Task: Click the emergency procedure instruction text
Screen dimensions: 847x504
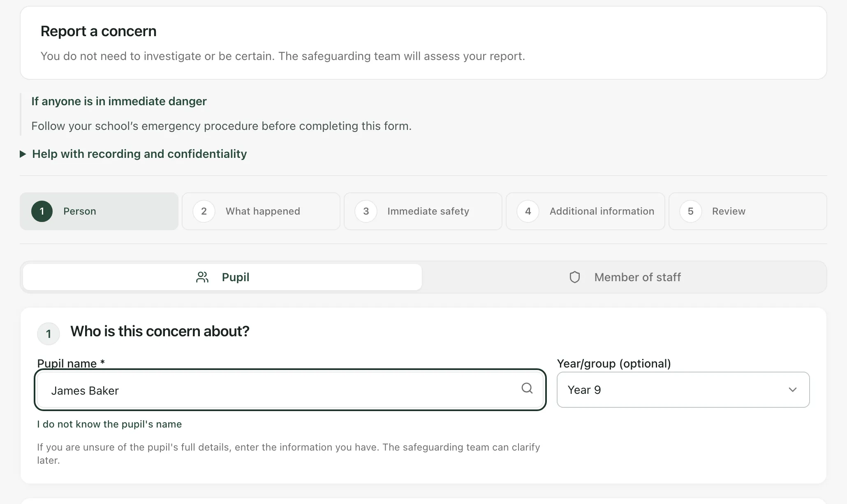Action: point(221,126)
